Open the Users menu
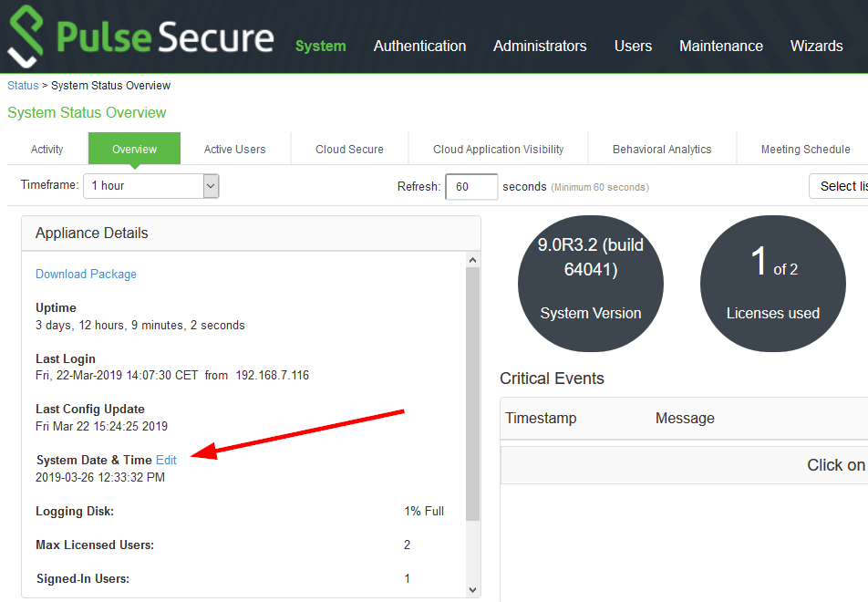The height and width of the screenshot is (602, 868). pos(633,46)
